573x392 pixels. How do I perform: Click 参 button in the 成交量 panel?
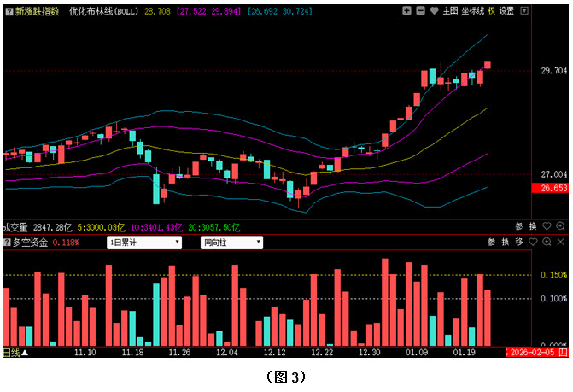pyautogui.click(x=519, y=227)
